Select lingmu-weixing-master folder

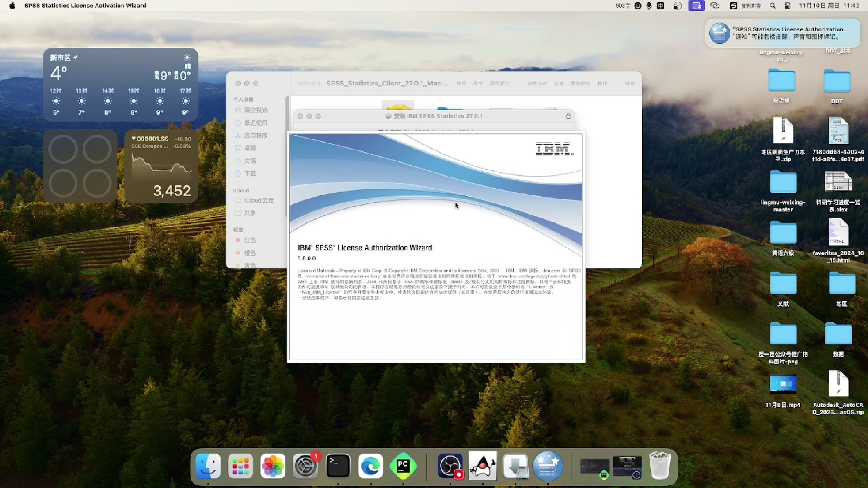(783, 191)
